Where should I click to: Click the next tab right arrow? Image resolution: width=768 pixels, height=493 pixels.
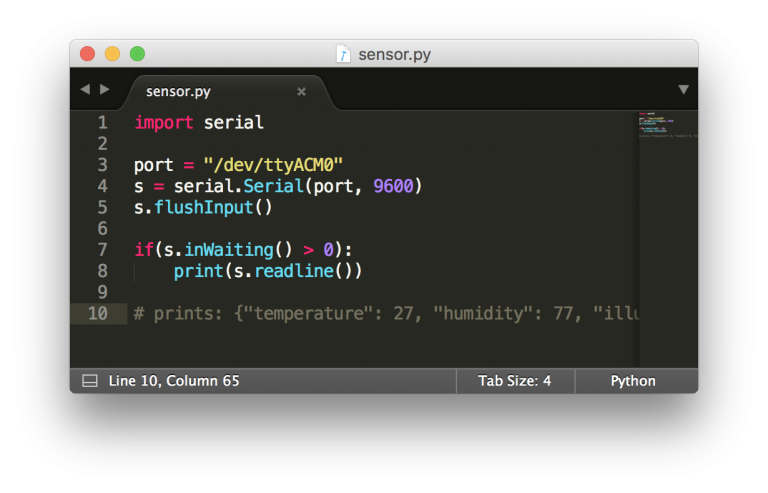[x=105, y=90]
